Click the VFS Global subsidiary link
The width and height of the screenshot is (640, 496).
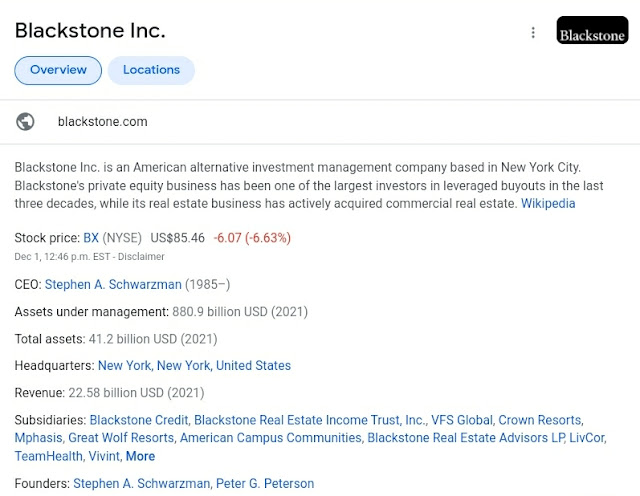pyautogui.click(x=461, y=420)
